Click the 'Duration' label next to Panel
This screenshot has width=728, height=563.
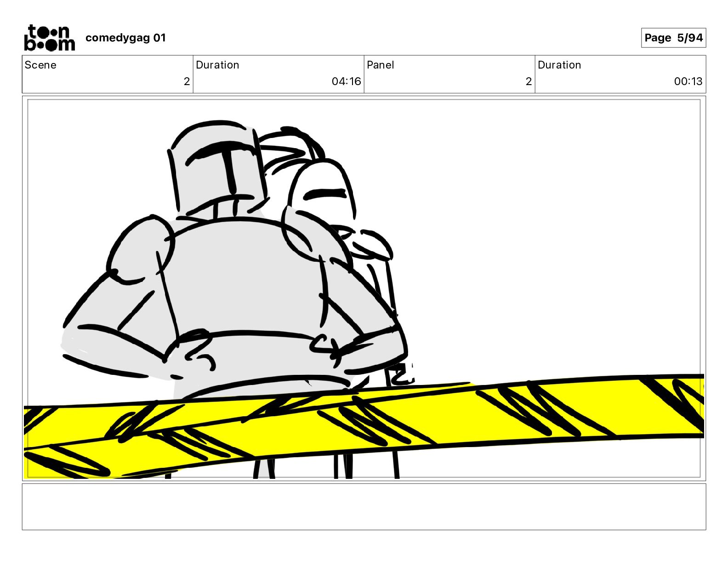[x=559, y=65]
